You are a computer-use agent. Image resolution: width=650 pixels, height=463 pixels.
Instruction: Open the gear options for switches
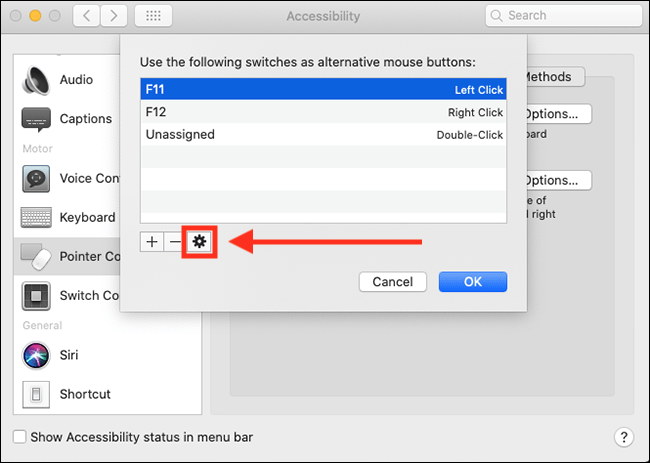pyautogui.click(x=199, y=242)
